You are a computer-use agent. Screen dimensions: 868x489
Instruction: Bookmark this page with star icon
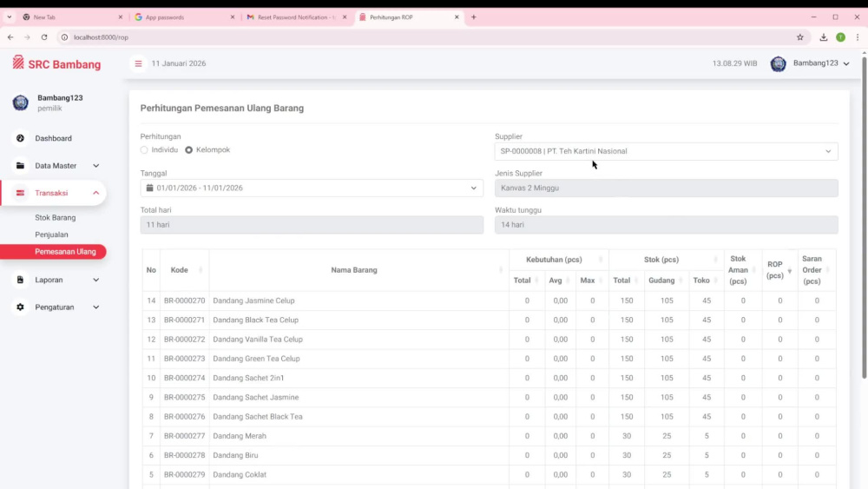[x=800, y=37]
